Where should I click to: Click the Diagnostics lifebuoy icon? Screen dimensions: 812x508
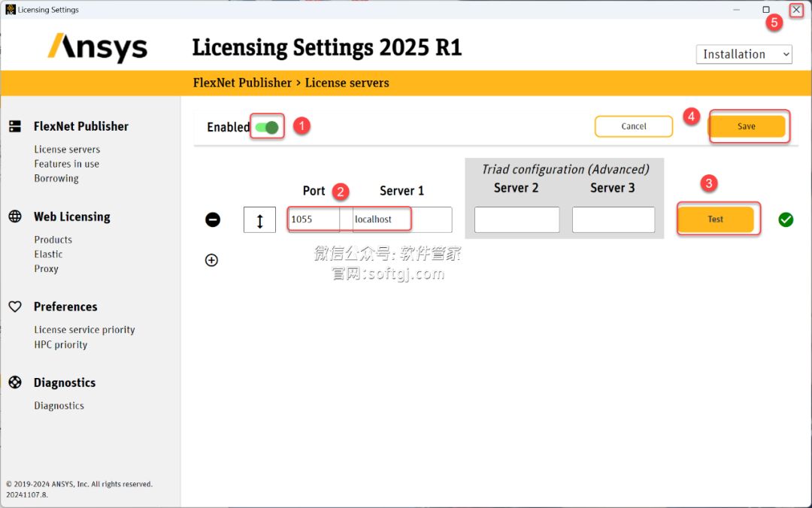tap(15, 383)
